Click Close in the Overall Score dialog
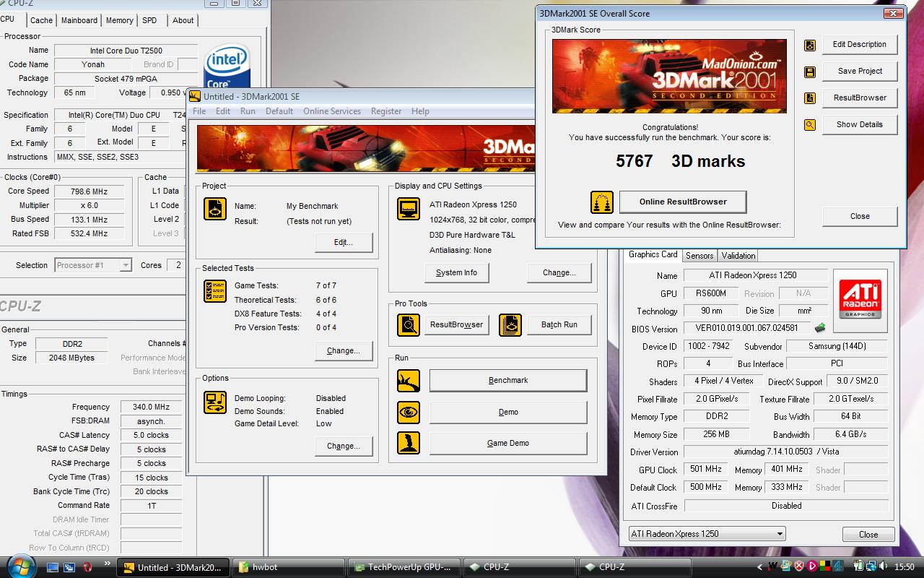This screenshot has height=578, width=924. pyautogui.click(x=859, y=217)
